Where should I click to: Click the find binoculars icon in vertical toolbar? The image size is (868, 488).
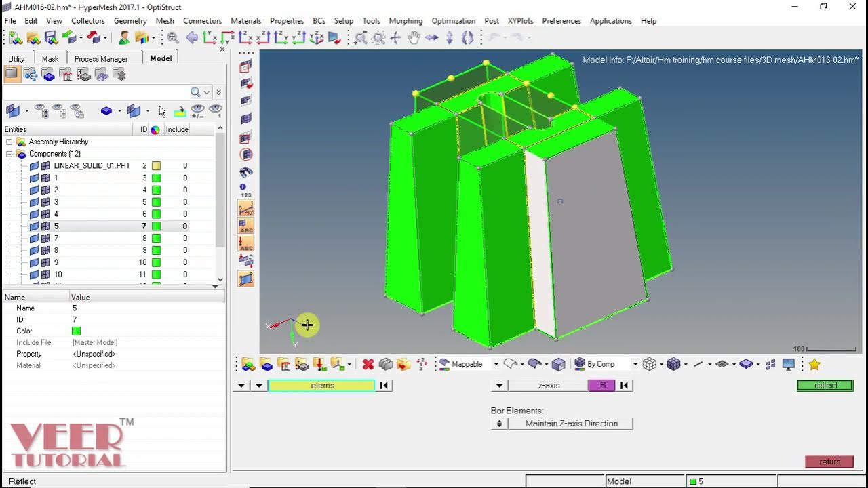click(x=246, y=172)
